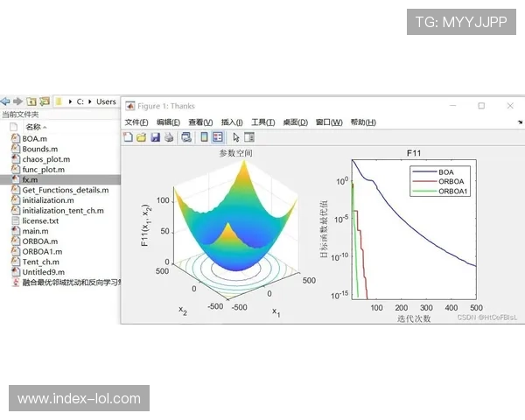Click the Save Figure floppy icon

[155, 137]
